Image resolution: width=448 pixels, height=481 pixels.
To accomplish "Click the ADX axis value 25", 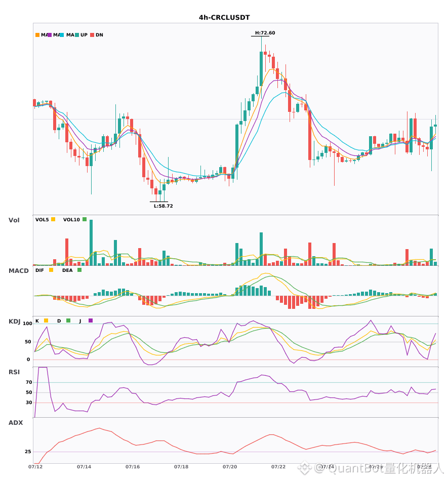I will pos(28,452).
